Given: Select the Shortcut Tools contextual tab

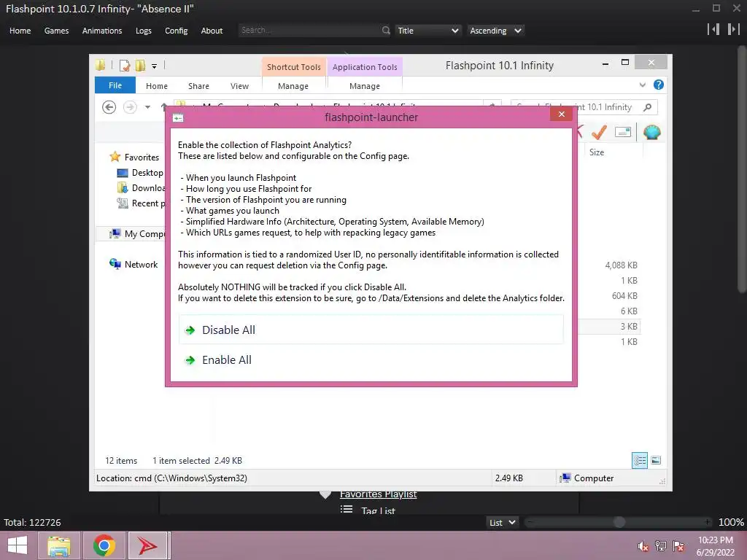Looking at the screenshot, I should 294,67.
